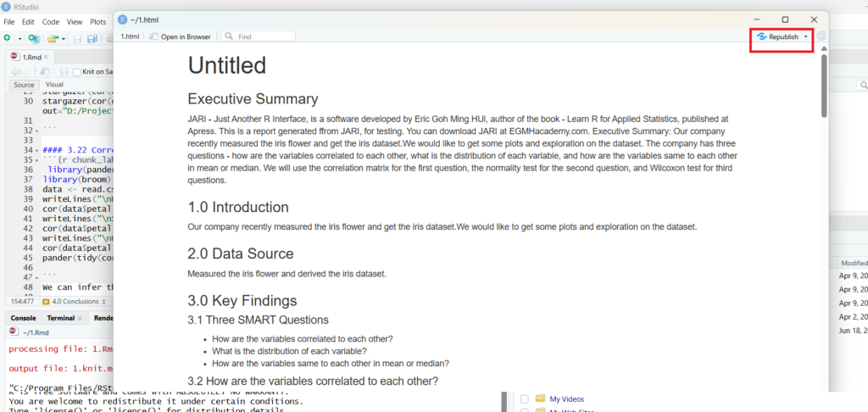The width and height of the screenshot is (868, 412).
Task: Click the open file folder icon
Action: [x=53, y=38]
